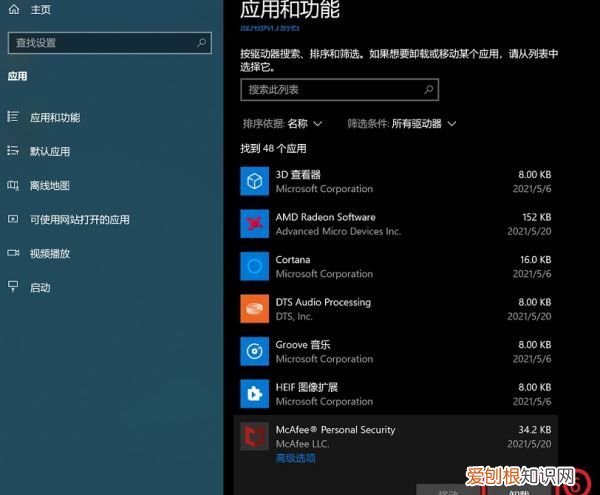The image size is (600, 495).
Task: Go to 主页 home icon
Action: [x=14, y=9]
